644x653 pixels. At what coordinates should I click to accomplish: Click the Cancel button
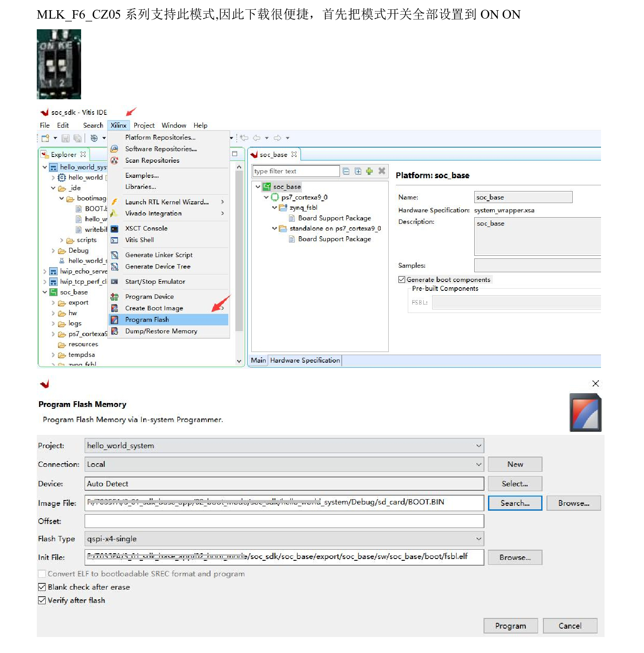click(570, 626)
